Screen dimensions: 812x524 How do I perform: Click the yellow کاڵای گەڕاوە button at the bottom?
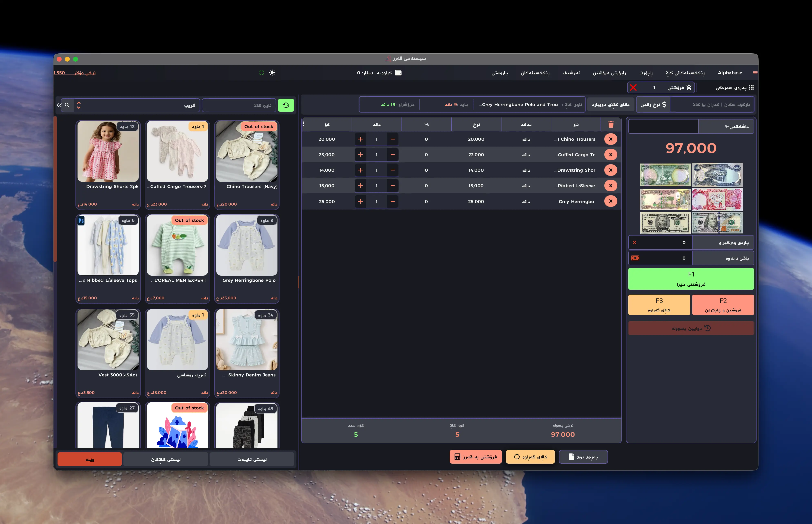point(530,457)
